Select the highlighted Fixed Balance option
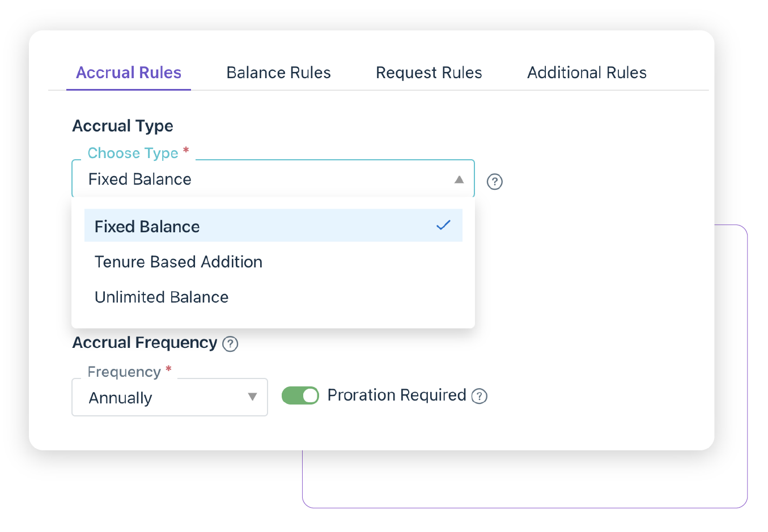The image size is (768, 532). tap(147, 226)
